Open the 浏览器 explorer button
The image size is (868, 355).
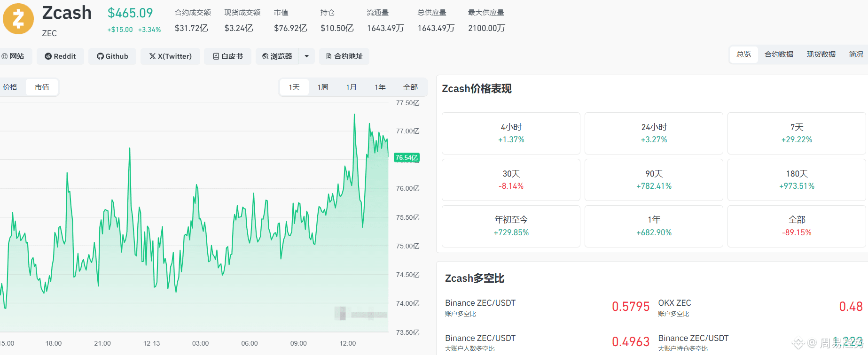click(277, 56)
